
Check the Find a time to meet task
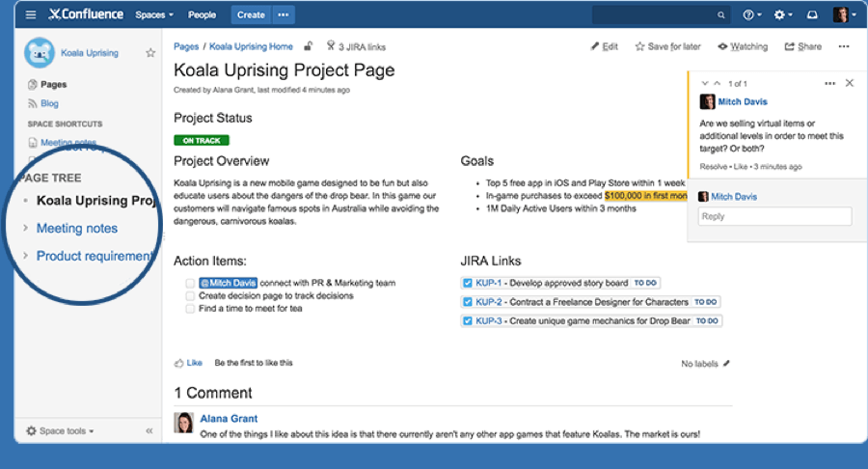pyautogui.click(x=191, y=309)
